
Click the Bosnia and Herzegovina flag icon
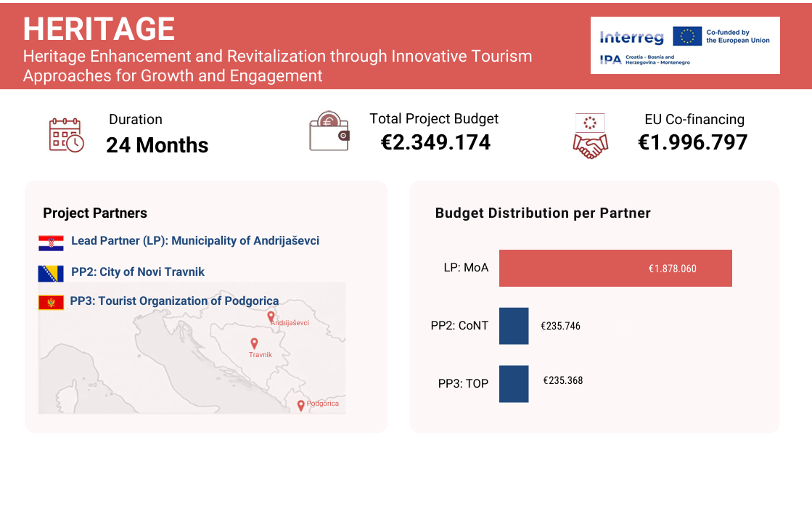point(51,274)
